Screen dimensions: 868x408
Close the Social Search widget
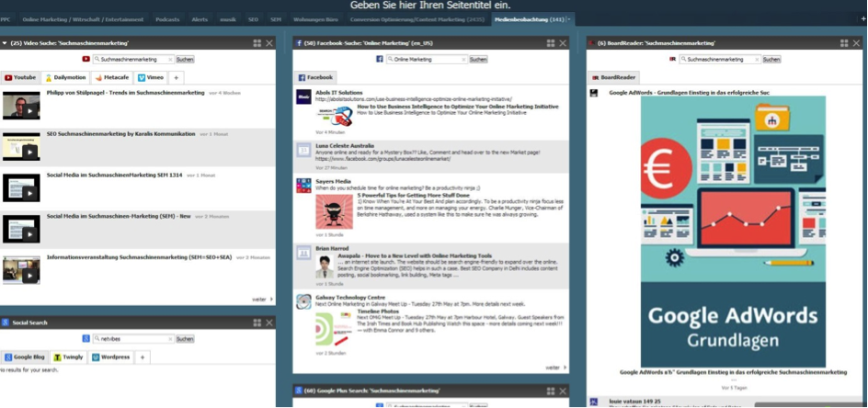[269, 323]
